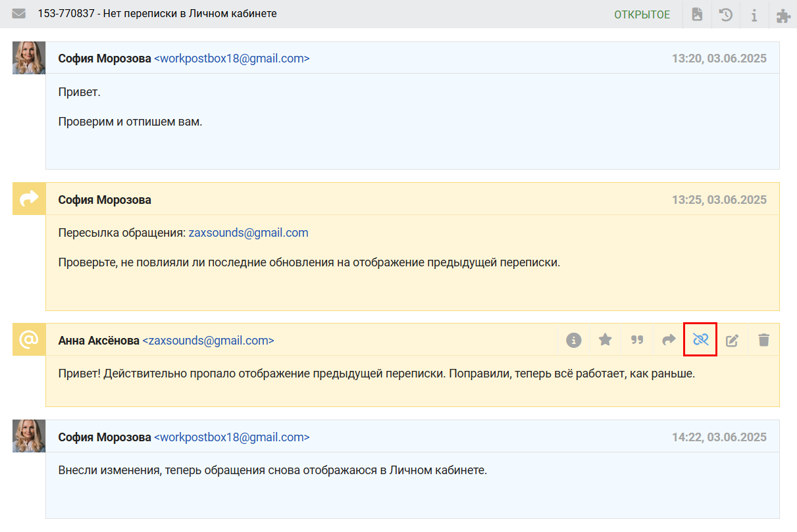This screenshot has height=532, width=797.
Task: Open the puzzle-piece integrations icon
Action: pyautogui.click(x=783, y=14)
